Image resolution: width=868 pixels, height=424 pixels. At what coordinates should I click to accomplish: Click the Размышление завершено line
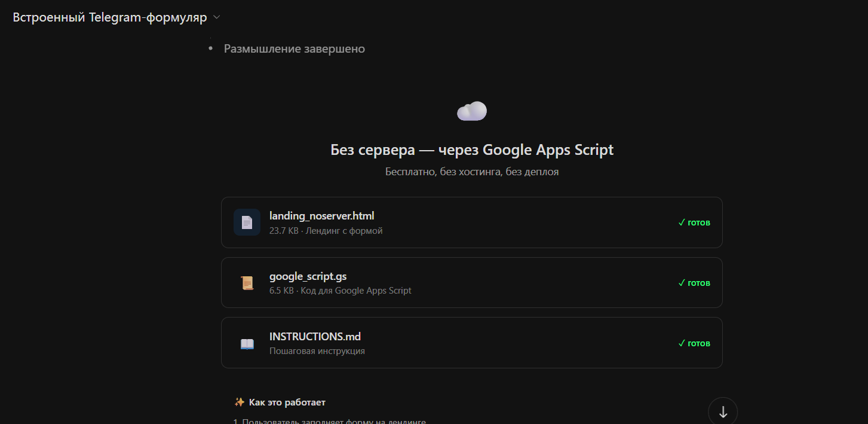point(294,48)
